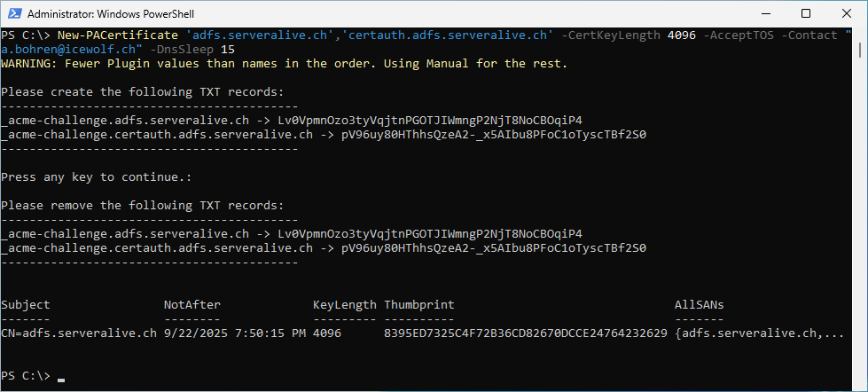
Task: Click the Subject column header
Action: 26,304
